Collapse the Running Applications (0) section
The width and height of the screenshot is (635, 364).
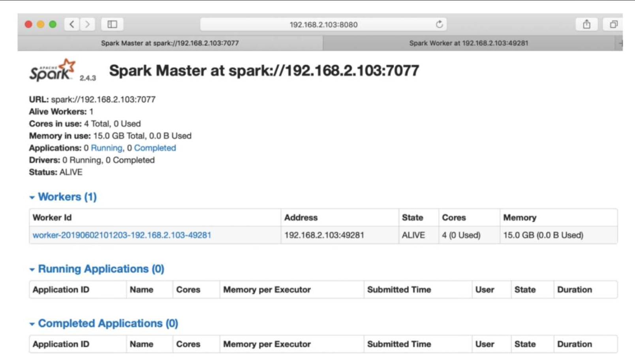pos(97,269)
